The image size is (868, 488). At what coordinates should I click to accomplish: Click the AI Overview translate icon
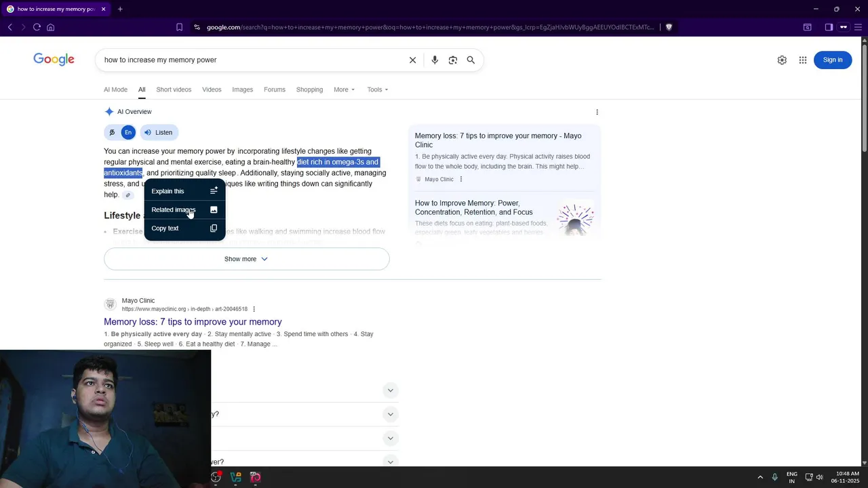(112, 132)
